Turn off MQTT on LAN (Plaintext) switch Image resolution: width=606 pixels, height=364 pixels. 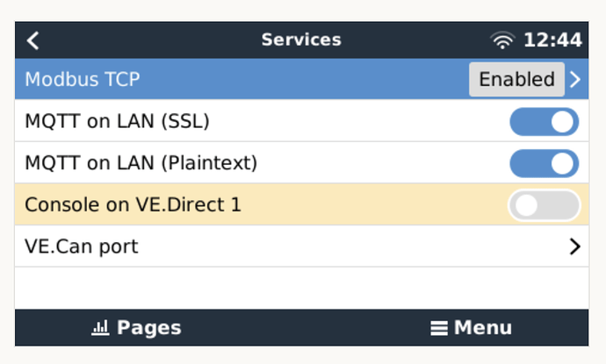544,163
